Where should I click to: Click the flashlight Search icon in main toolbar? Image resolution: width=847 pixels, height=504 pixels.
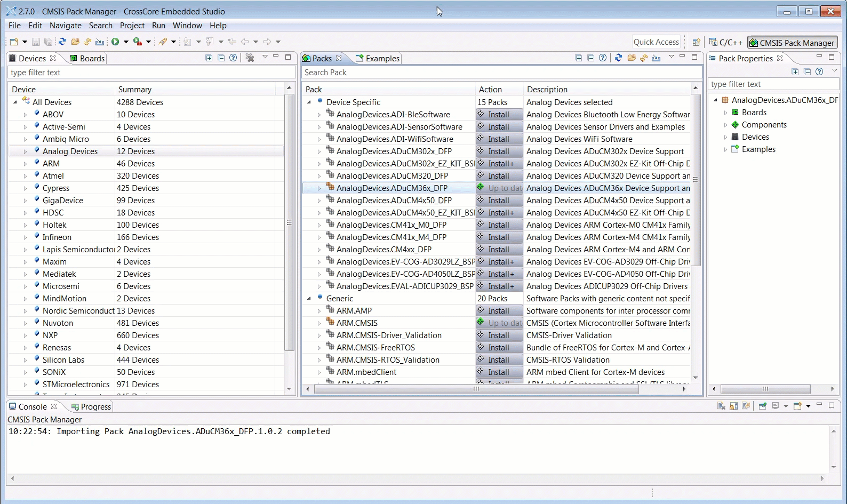163,42
